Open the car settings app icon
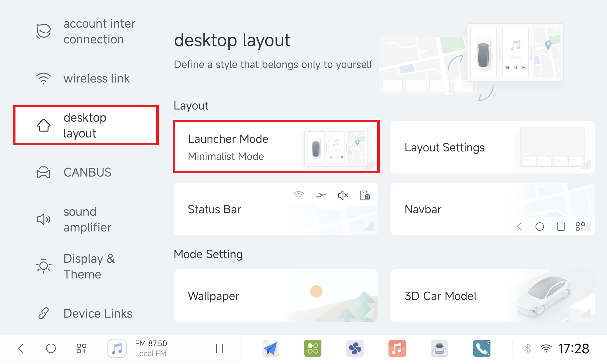 click(439, 348)
